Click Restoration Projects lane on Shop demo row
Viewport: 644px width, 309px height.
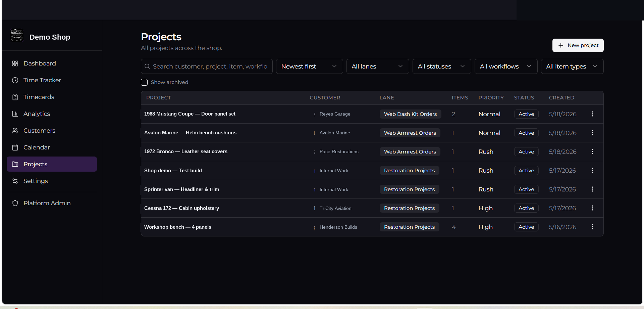point(409,171)
